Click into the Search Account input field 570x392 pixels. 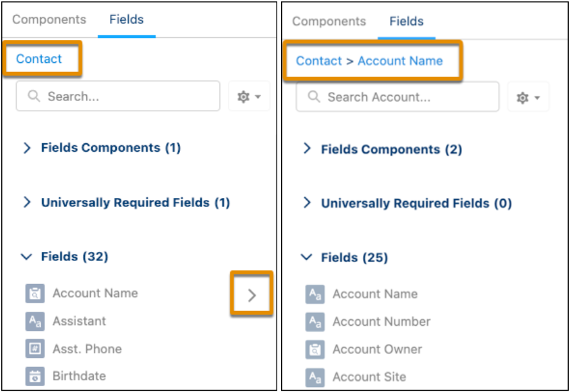coord(398,97)
